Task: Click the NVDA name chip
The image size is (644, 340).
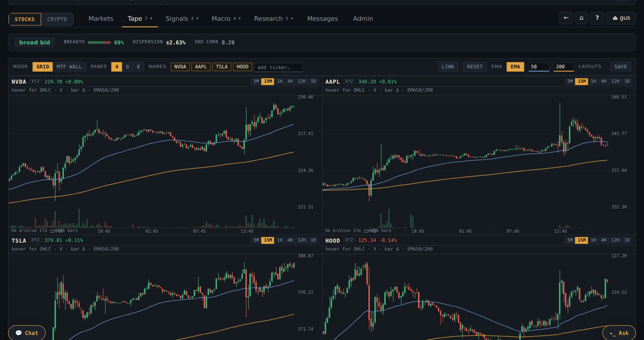Action: (180, 67)
